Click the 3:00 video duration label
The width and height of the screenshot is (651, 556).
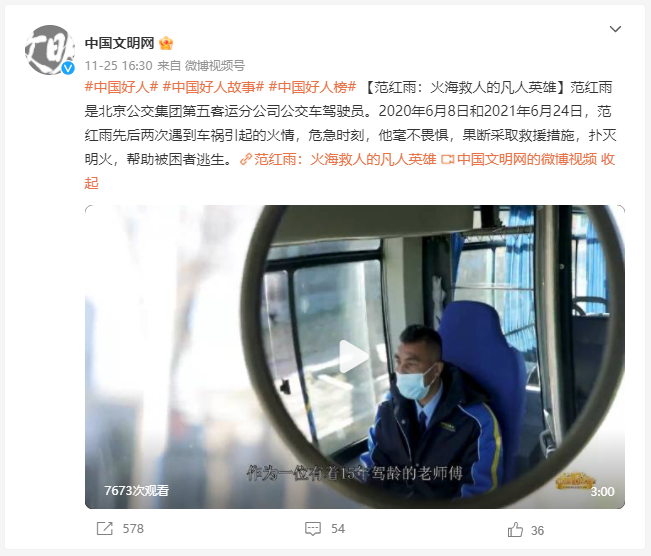[x=602, y=492]
